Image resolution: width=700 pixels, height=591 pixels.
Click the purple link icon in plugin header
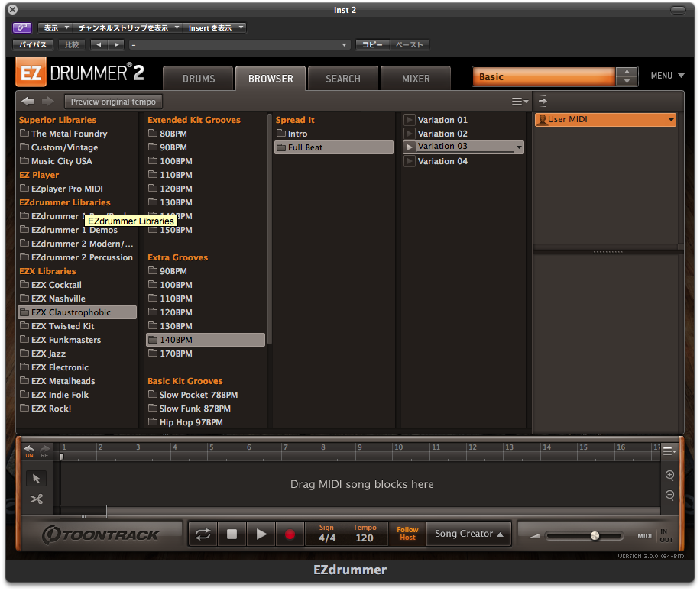tap(22, 27)
